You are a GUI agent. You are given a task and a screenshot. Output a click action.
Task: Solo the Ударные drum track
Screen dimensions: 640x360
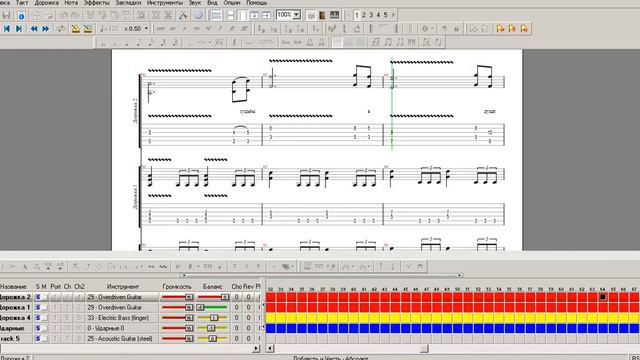pyautogui.click(x=38, y=328)
